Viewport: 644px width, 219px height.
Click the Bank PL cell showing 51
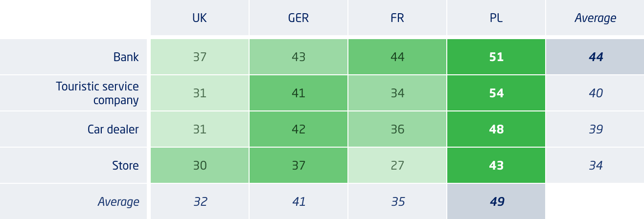pyautogui.click(x=496, y=57)
